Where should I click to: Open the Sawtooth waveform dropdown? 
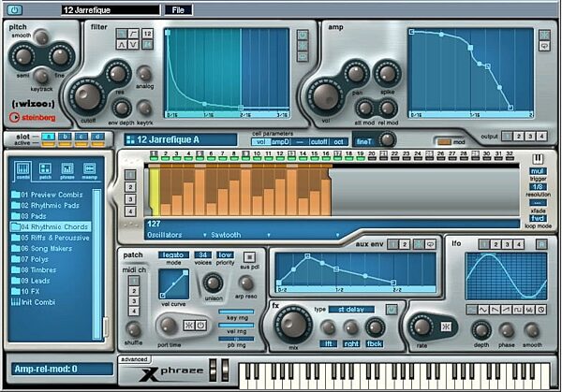click(241, 235)
